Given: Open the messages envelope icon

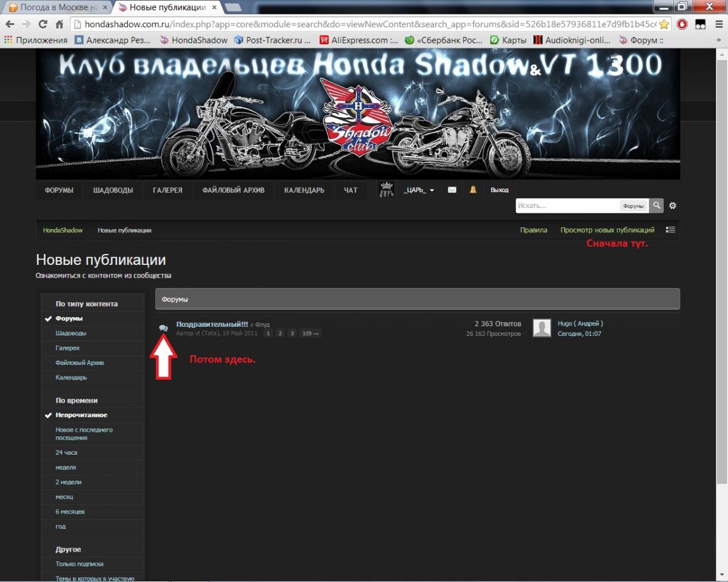Looking at the screenshot, I should coord(452,190).
